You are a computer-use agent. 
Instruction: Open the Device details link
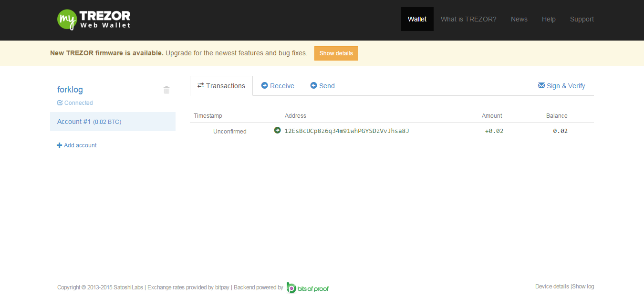click(551, 286)
